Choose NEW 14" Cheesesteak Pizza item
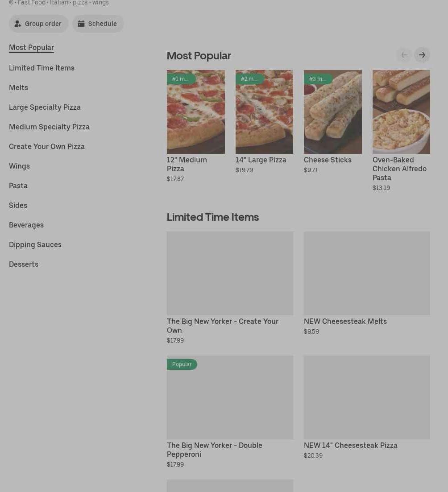 click(367, 397)
